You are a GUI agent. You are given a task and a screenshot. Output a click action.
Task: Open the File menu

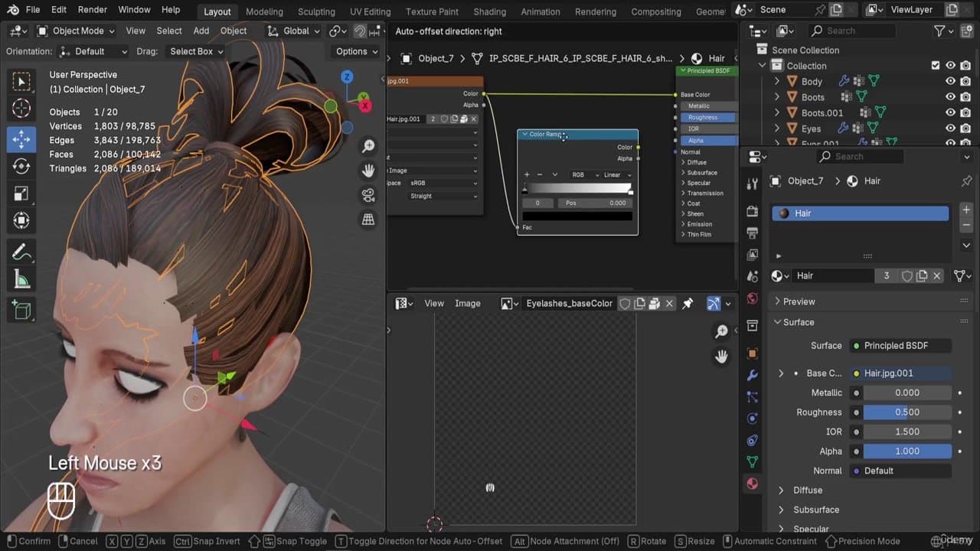33,10
